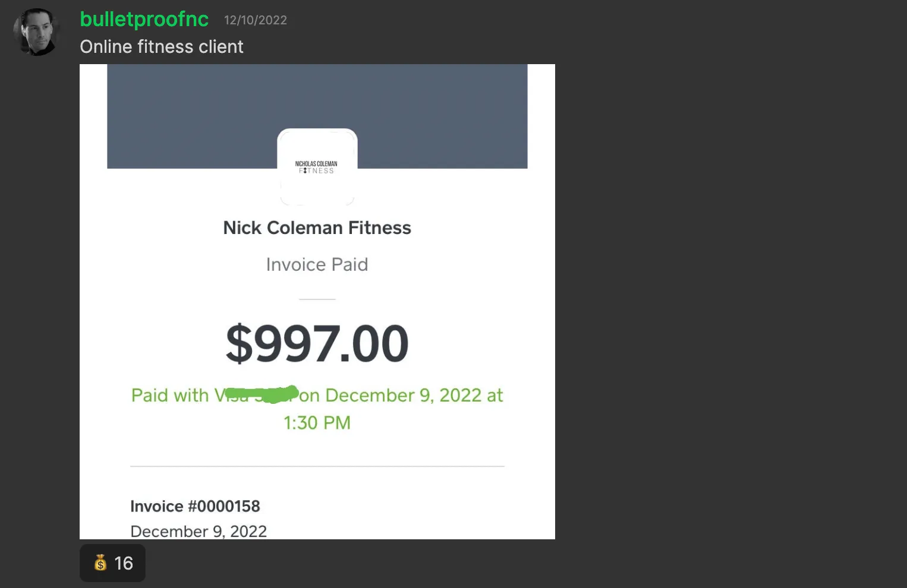Click the "Paid with" green text
This screenshot has height=588, width=907.
click(170, 396)
